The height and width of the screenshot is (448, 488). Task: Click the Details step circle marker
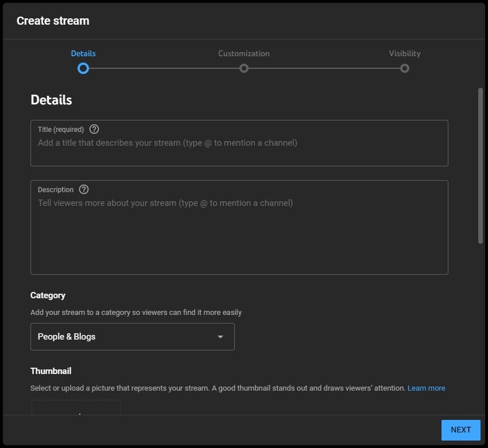83,68
